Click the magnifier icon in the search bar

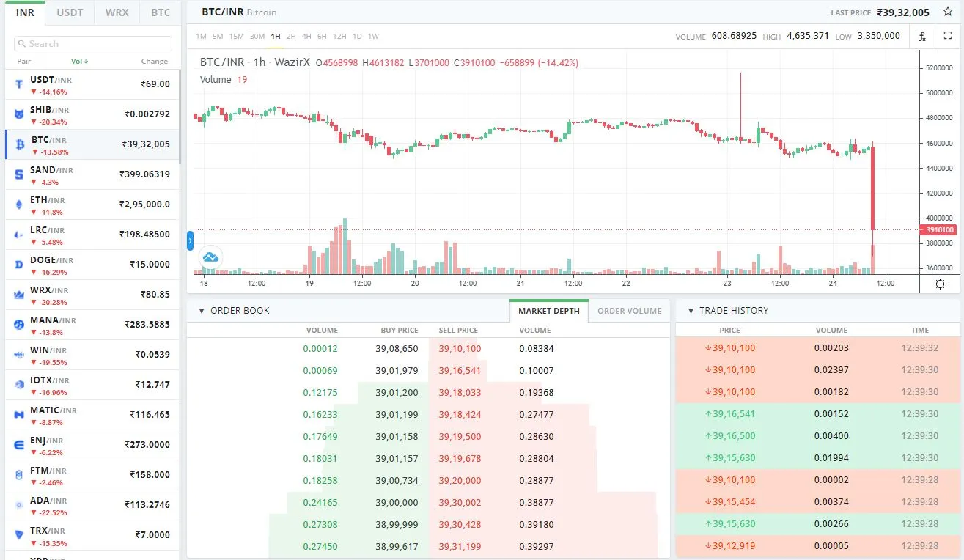[23, 43]
